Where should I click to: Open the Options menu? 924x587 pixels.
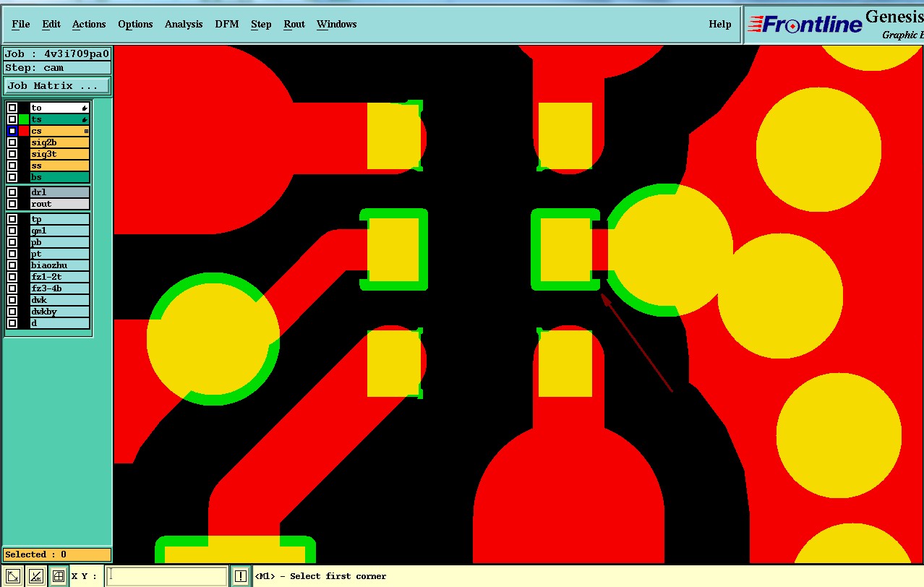pyautogui.click(x=135, y=24)
